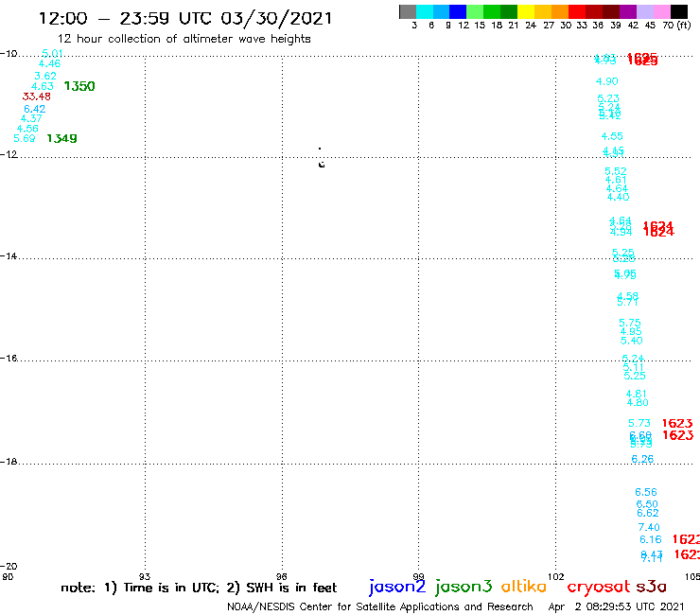Click wave height value 4.56
The height and width of the screenshot is (615, 700).
pyautogui.click(x=27, y=129)
